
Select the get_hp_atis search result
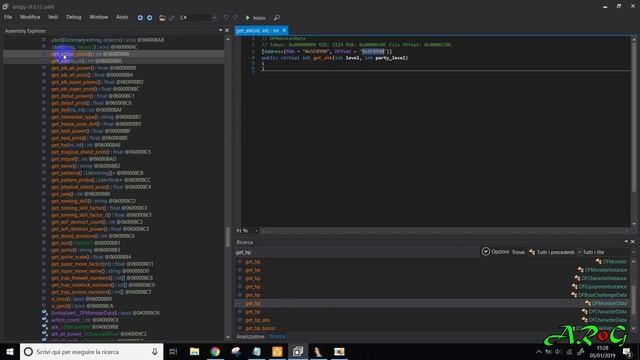[258, 320]
